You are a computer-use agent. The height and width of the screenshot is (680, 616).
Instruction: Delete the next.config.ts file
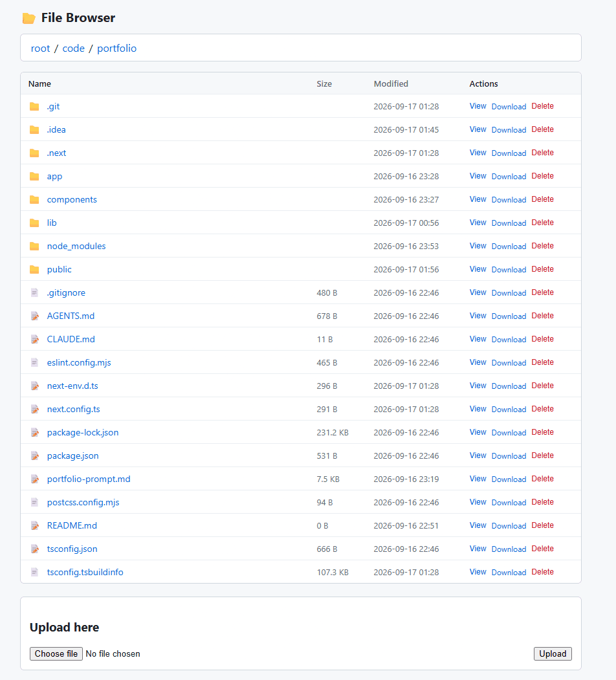coord(543,409)
